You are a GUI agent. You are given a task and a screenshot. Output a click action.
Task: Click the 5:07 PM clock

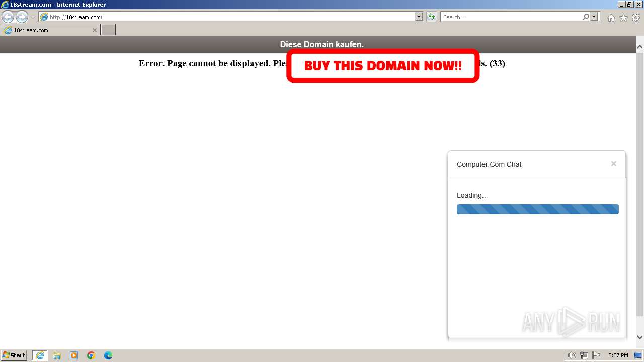(x=618, y=355)
